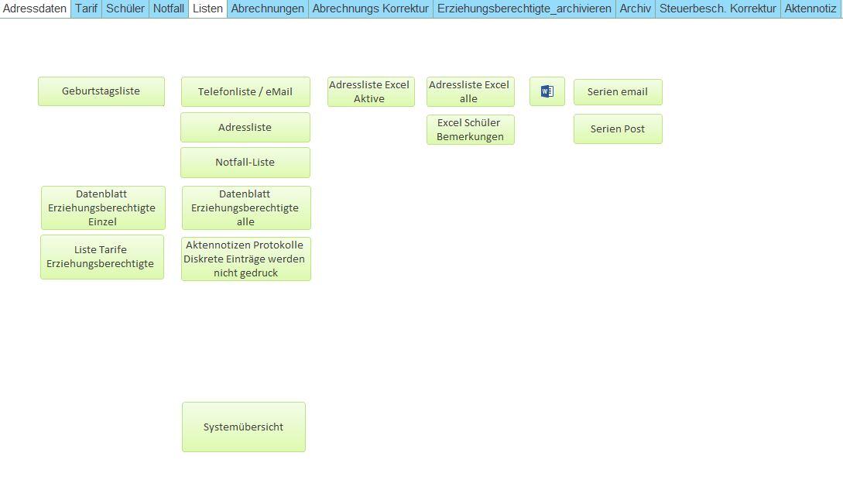
Task: Open Liste Tarife Erziehungsberechtigte
Action: tap(102, 257)
